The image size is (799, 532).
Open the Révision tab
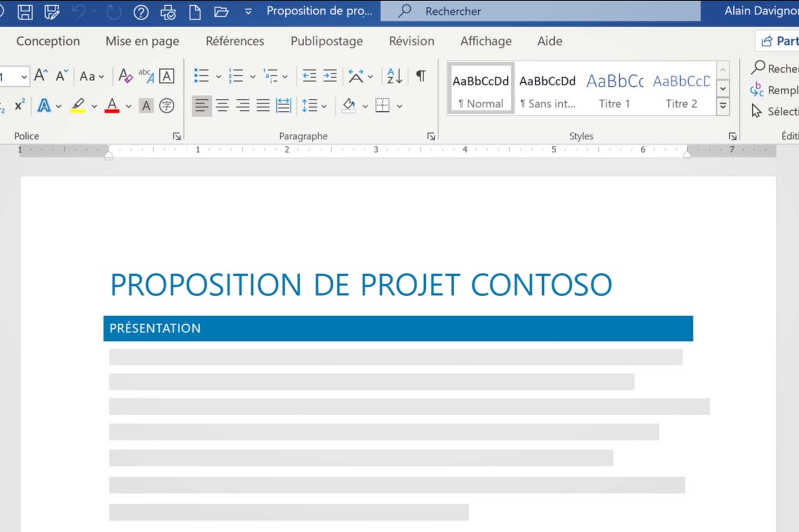coord(411,41)
